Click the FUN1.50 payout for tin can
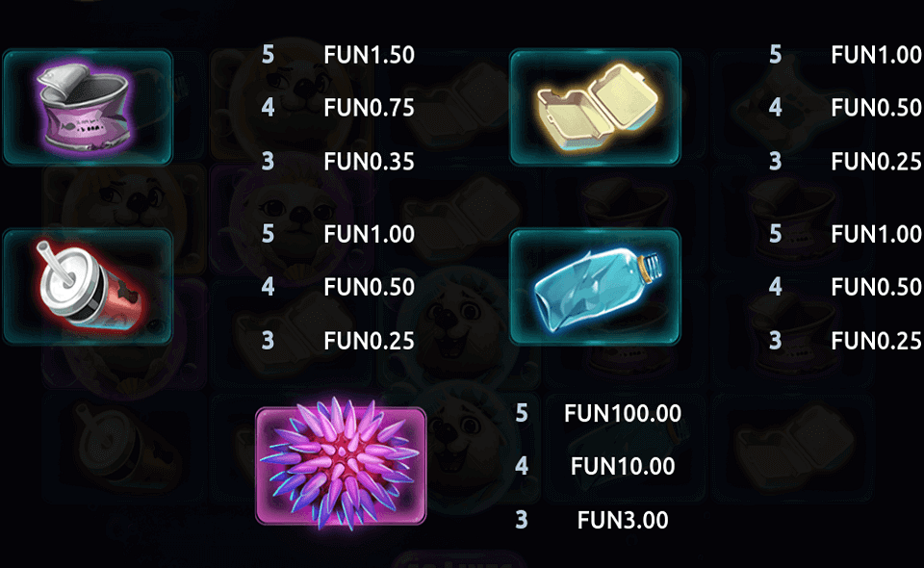 click(369, 55)
